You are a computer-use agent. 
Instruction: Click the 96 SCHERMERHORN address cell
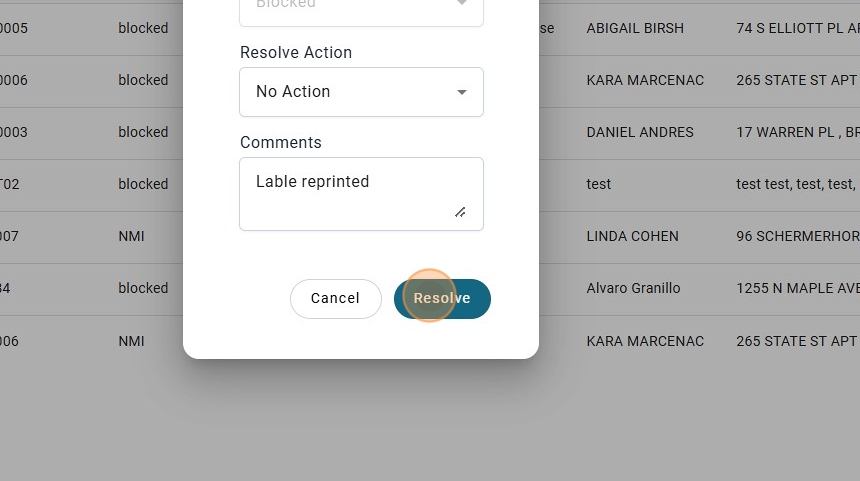coord(797,236)
